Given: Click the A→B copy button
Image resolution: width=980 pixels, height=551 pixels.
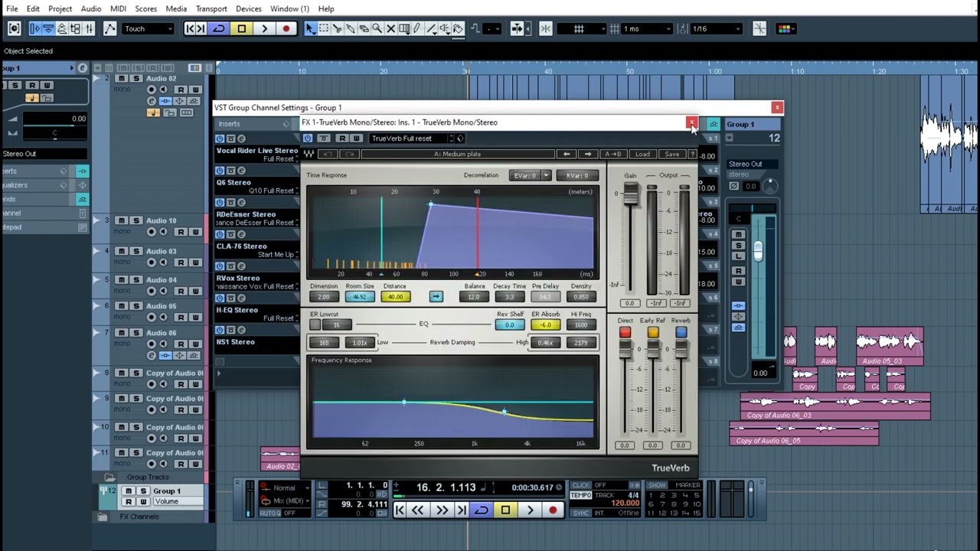Looking at the screenshot, I should click(x=613, y=154).
